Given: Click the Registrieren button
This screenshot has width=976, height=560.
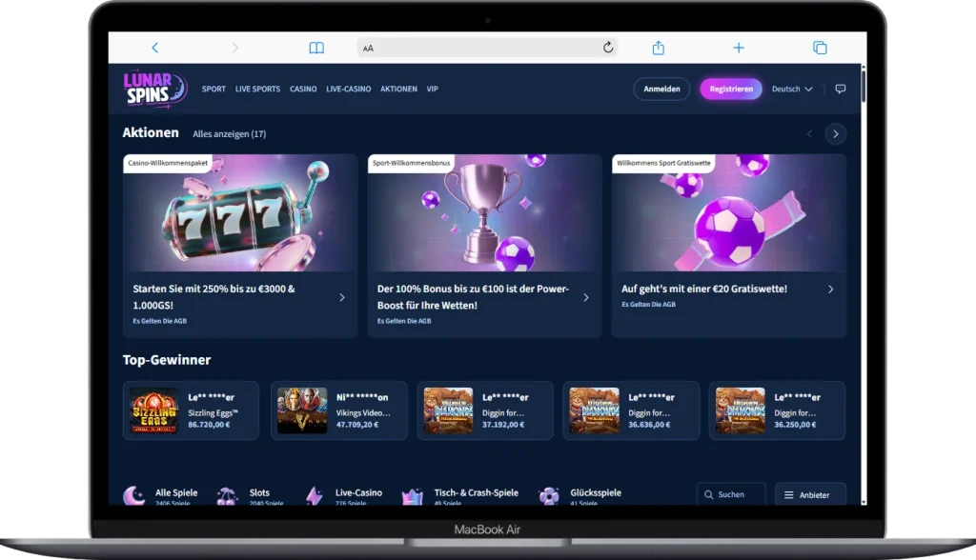Looking at the screenshot, I should click(731, 89).
